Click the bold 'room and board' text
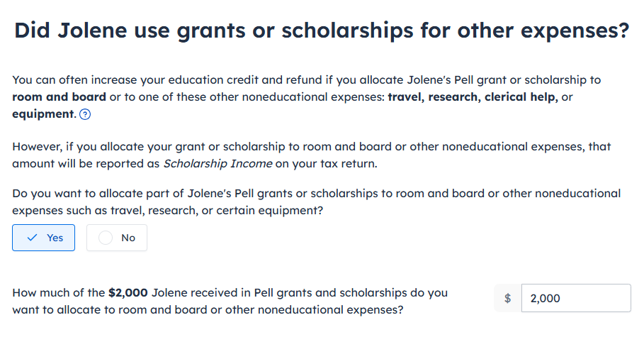Screen dimensions: 644x337 coord(59,97)
